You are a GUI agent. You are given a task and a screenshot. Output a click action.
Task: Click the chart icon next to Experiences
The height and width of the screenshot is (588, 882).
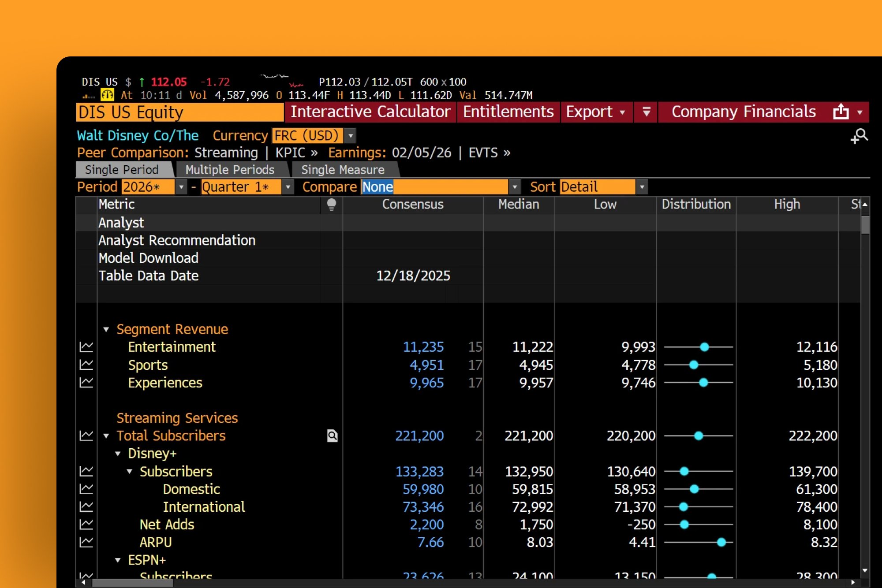[87, 383]
